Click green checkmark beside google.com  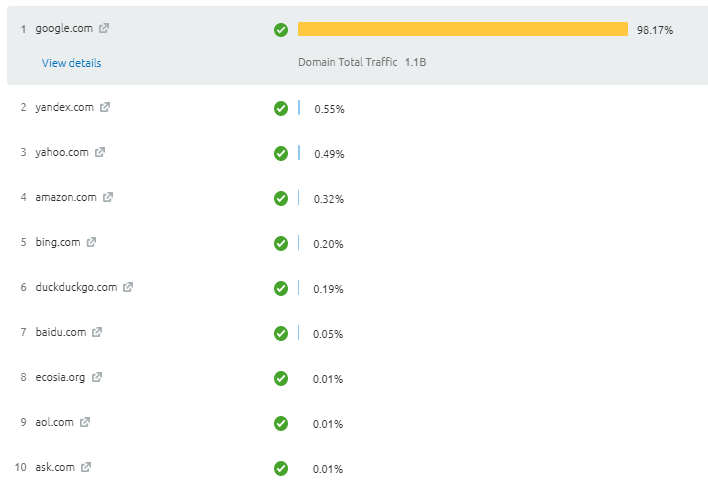coord(281,30)
